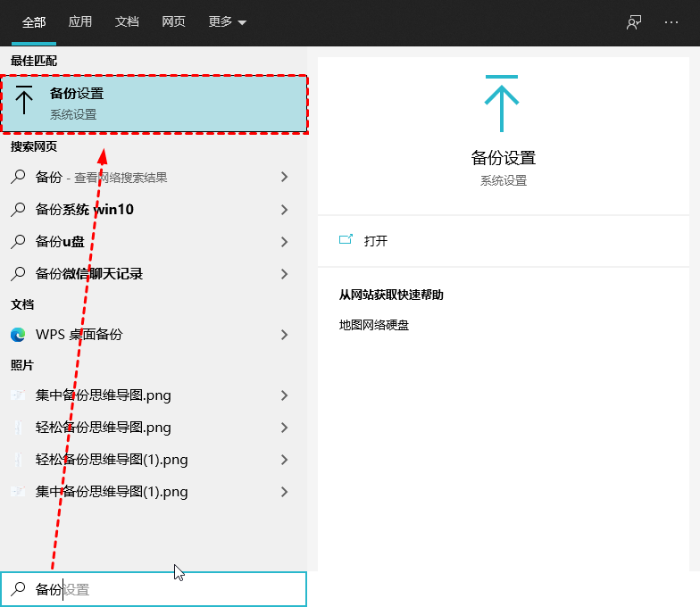The width and height of the screenshot is (700, 607).
Task: Click the feedback icon in top bar
Action: coord(634,22)
